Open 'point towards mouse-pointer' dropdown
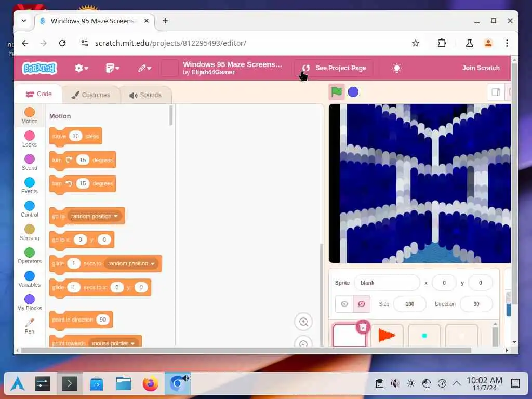Screen dimensions: 532x399 click(x=113, y=343)
